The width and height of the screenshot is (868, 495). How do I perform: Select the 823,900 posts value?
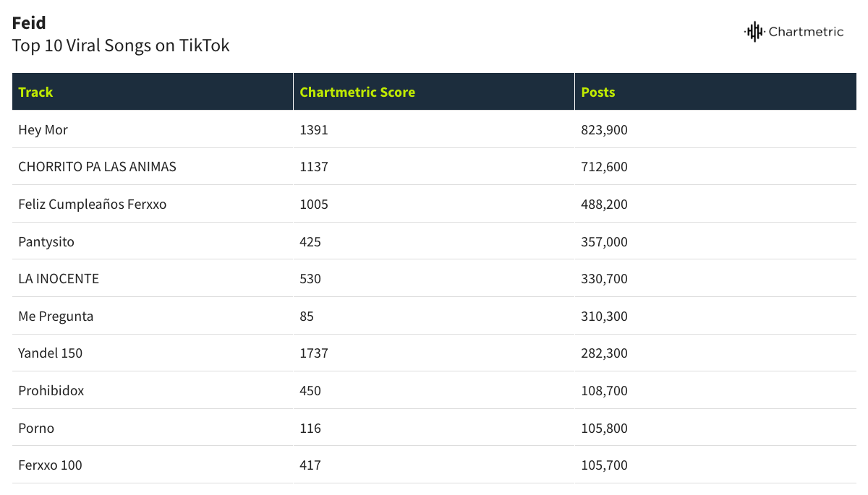[x=605, y=130]
